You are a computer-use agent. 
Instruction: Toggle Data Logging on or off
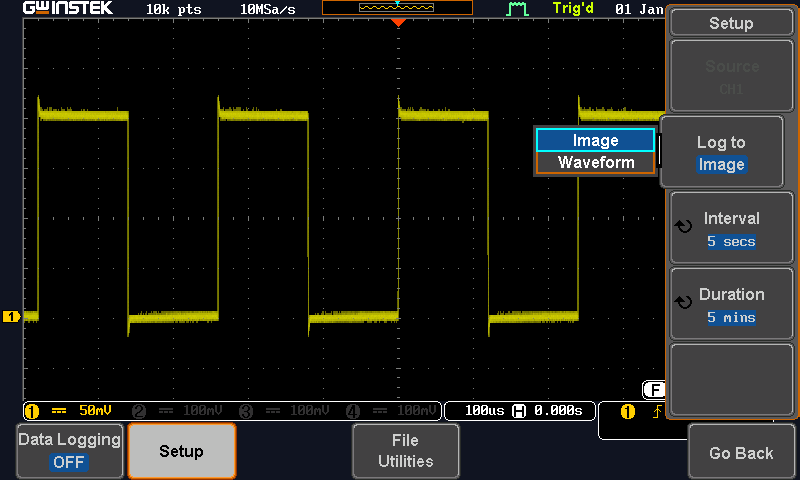(x=70, y=451)
